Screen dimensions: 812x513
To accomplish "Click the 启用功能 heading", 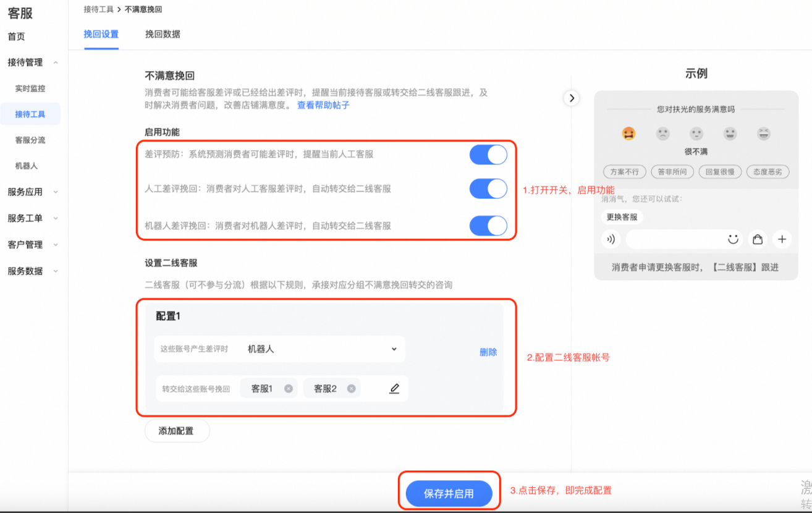I will (x=162, y=132).
